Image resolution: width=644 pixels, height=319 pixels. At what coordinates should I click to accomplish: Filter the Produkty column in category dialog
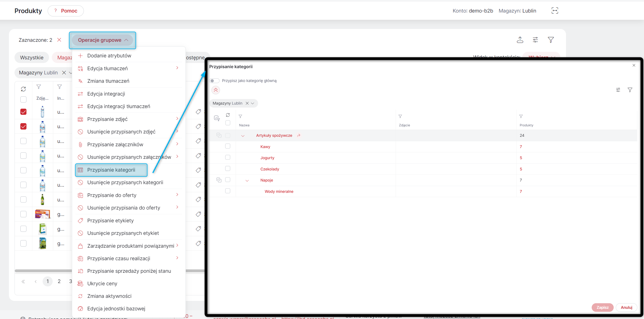[x=521, y=116]
